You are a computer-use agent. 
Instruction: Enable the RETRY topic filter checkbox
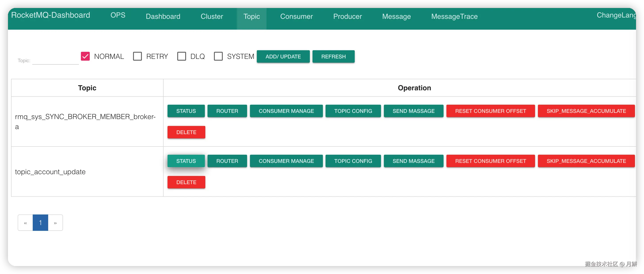pyautogui.click(x=137, y=56)
